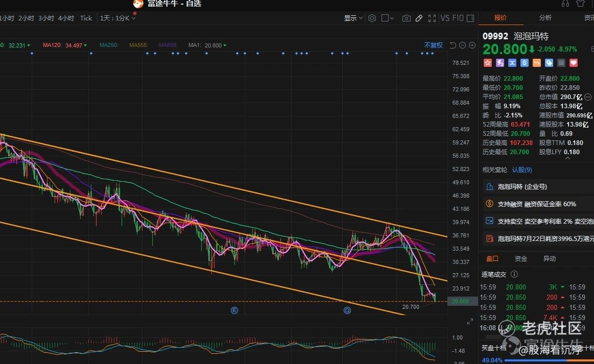Open the VS compare tool
594x364 pixels.
[x=445, y=18]
